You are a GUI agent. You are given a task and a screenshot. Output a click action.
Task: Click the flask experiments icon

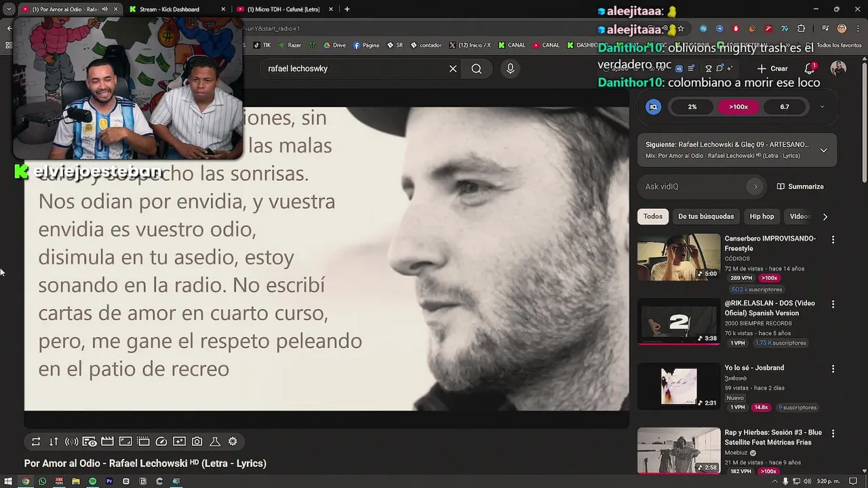[215, 441]
